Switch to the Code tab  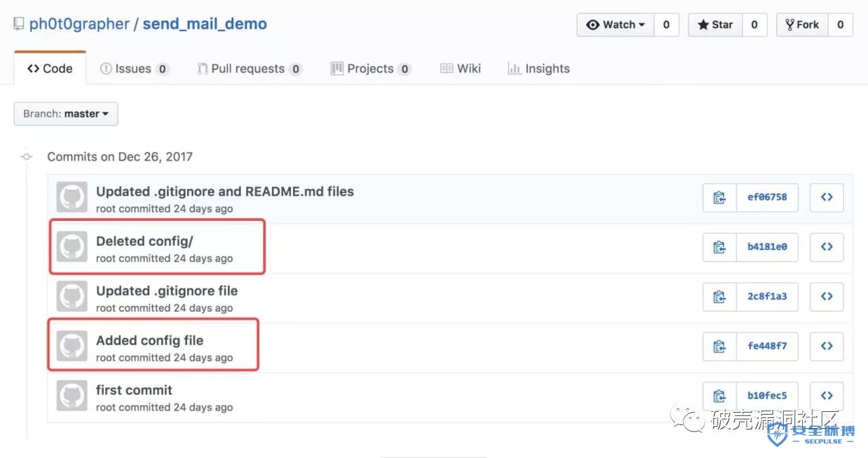tap(50, 68)
